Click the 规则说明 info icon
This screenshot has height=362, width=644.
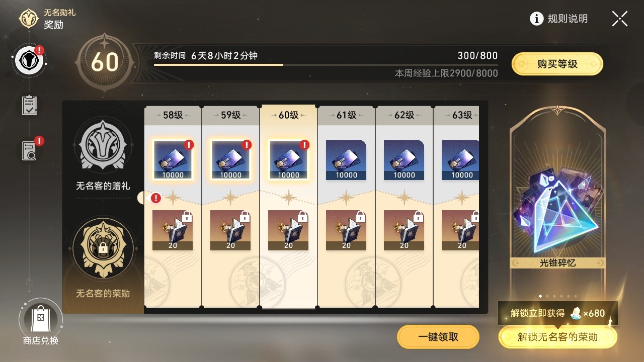pos(537,19)
